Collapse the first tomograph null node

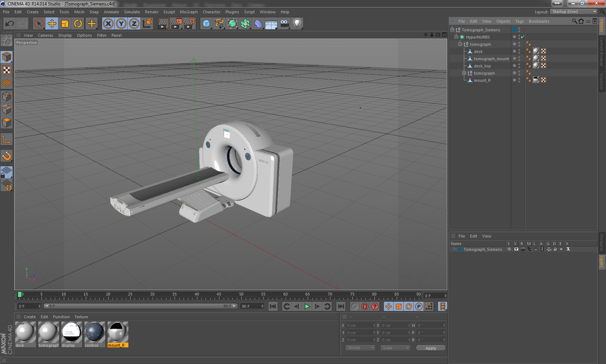pyautogui.click(x=460, y=44)
